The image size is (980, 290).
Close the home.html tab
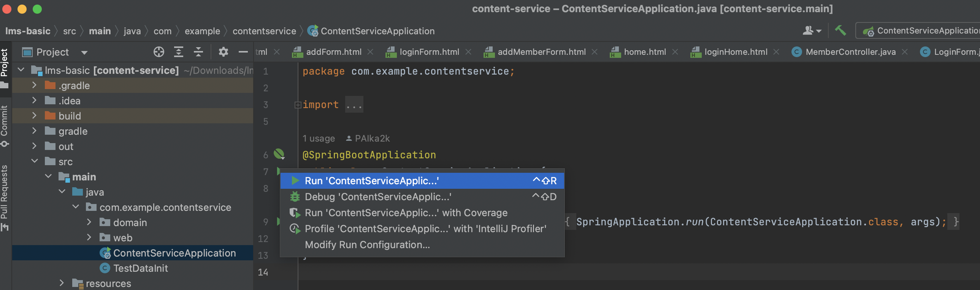675,52
